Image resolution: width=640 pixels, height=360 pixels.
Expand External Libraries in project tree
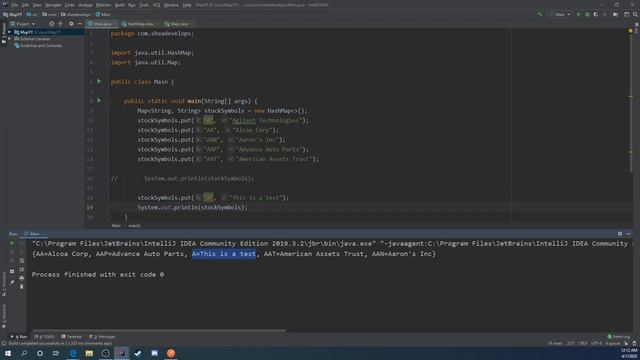coord(10,39)
